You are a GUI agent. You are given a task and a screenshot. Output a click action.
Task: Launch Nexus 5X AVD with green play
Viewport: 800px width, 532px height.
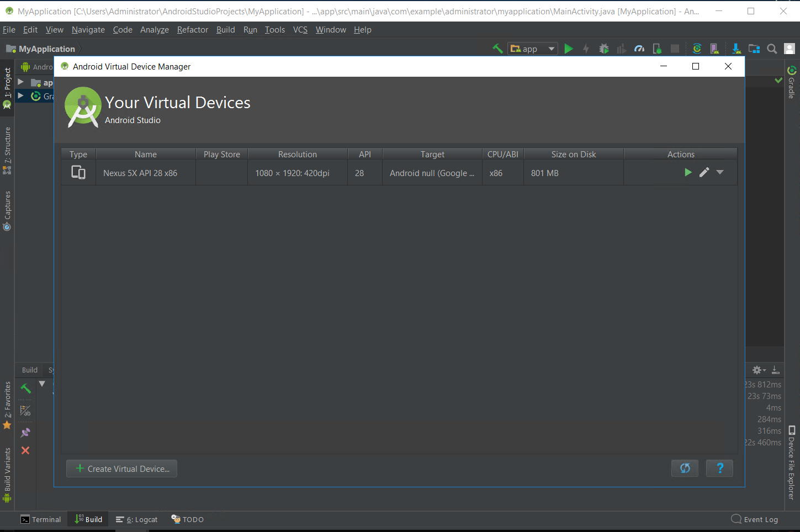[x=688, y=172]
